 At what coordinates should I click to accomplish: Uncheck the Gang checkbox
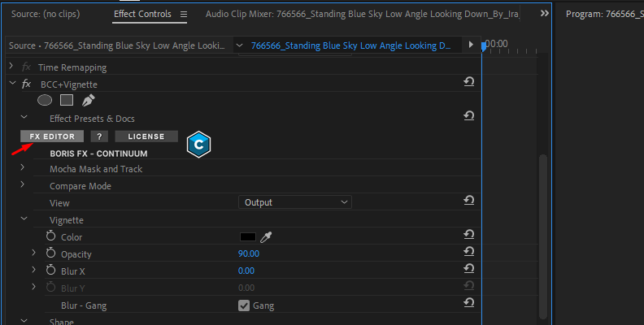244,305
